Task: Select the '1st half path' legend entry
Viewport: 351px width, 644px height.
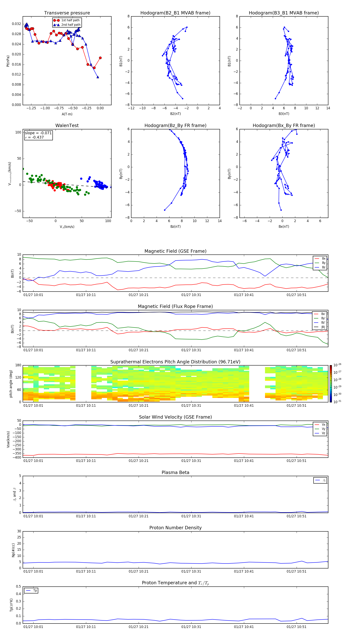Action: coord(66,20)
